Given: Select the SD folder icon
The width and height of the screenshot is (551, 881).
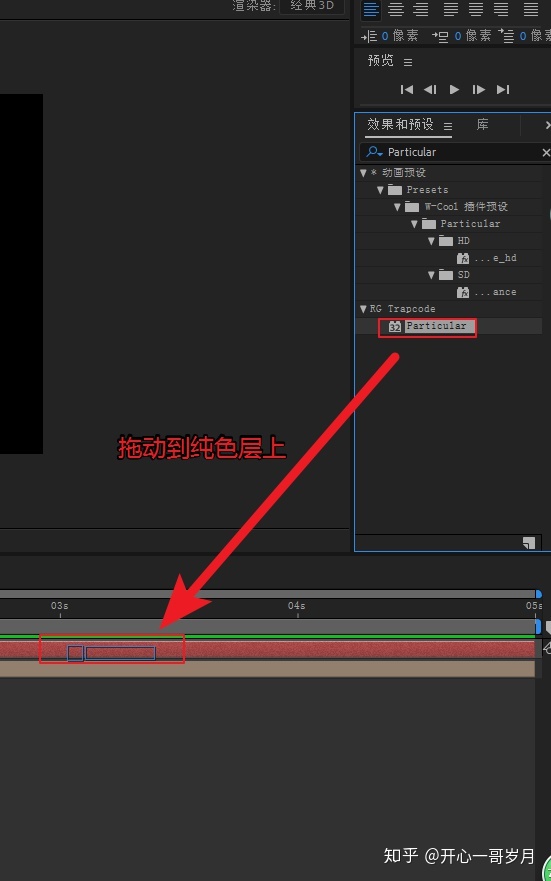Looking at the screenshot, I should point(446,275).
